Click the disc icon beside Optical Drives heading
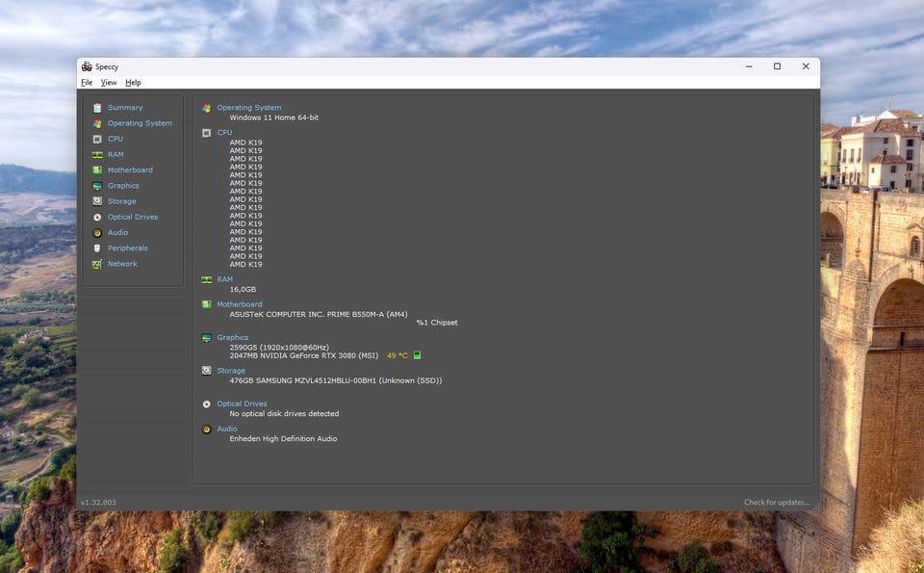924x573 pixels. (x=206, y=404)
